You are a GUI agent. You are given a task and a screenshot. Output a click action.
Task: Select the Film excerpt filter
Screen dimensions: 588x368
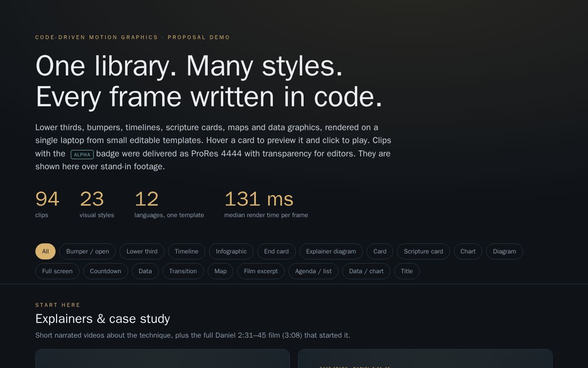click(x=261, y=271)
